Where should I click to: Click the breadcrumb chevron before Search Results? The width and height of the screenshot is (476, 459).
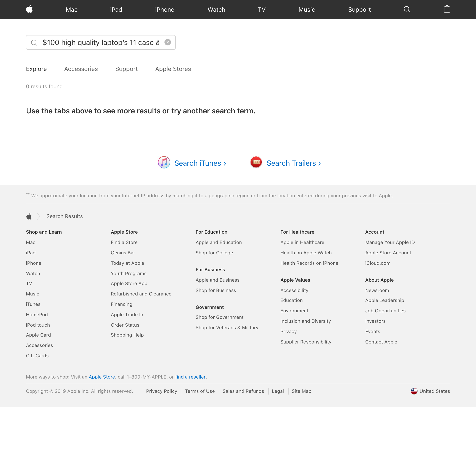coord(38,216)
